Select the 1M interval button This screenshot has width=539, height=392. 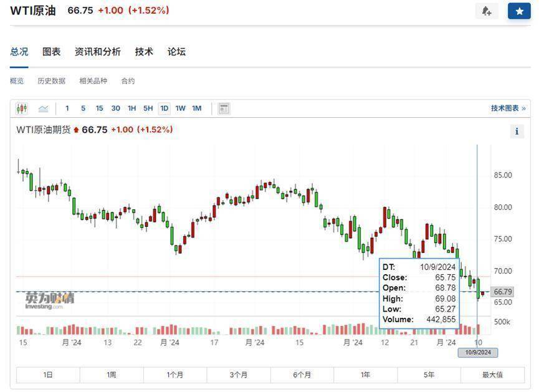pyautogui.click(x=196, y=108)
